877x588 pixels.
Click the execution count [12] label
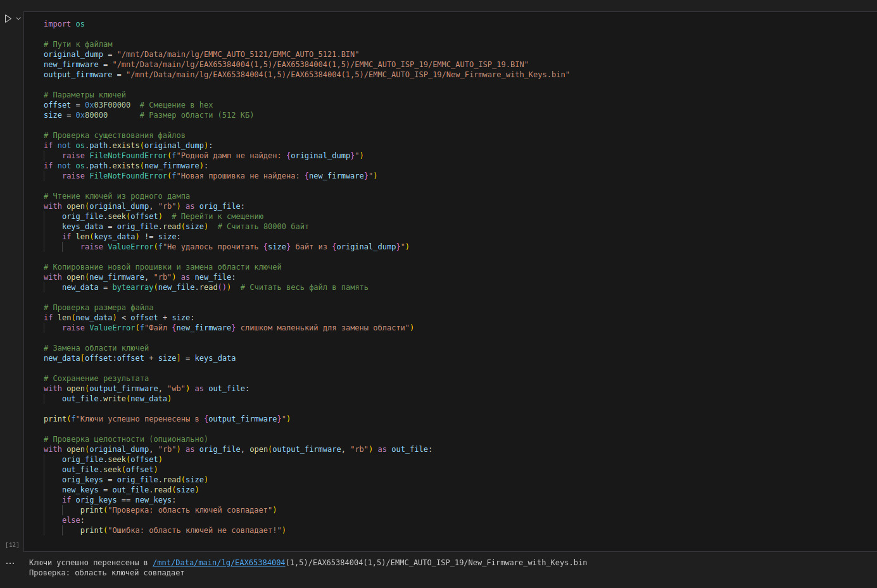click(12, 545)
